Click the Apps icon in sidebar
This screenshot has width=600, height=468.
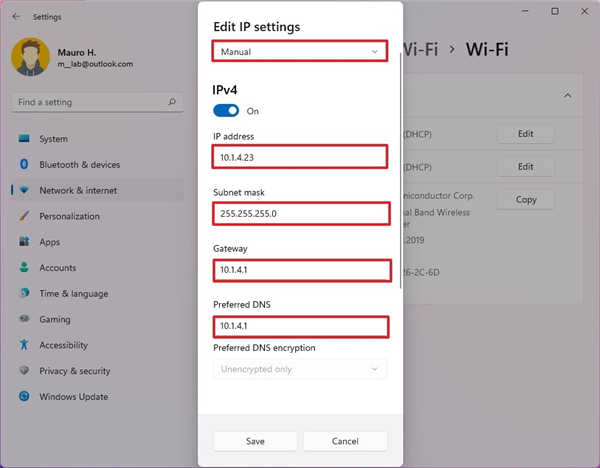click(x=23, y=242)
